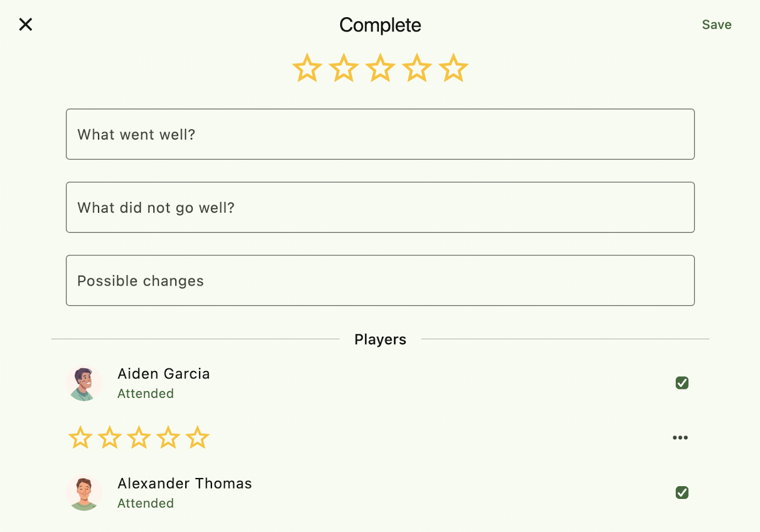Open more options for Aiden Garcia
Viewport: 760px width, 532px height.
680,438
